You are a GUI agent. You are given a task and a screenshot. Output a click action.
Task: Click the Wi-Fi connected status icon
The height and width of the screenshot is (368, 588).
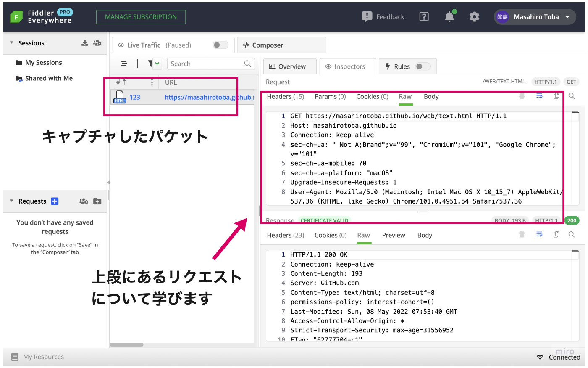[540, 357]
